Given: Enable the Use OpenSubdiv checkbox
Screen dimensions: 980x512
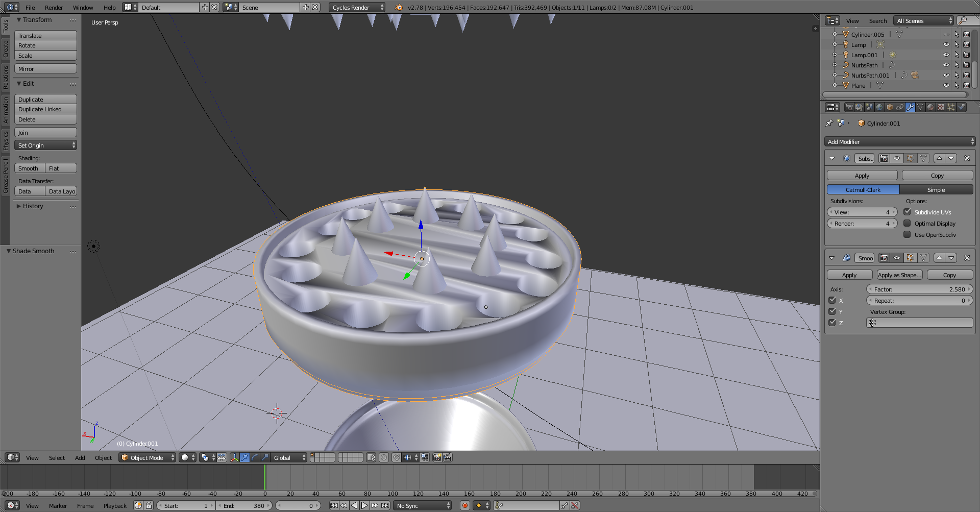Looking at the screenshot, I should [x=907, y=234].
